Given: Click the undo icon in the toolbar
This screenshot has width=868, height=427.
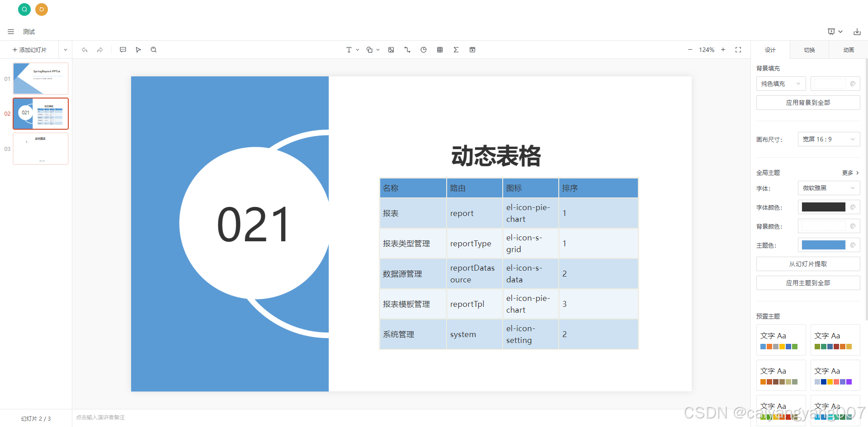Looking at the screenshot, I should (x=85, y=50).
